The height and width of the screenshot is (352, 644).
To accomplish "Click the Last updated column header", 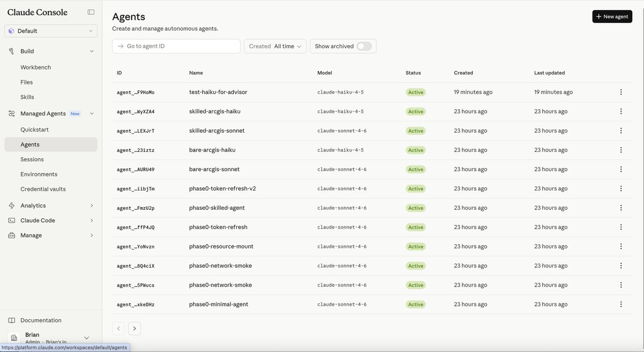I will click(550, 73).
